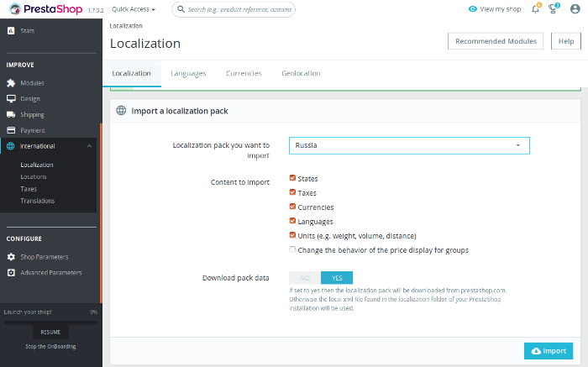Click the Localization breadcrumb text

126,26
